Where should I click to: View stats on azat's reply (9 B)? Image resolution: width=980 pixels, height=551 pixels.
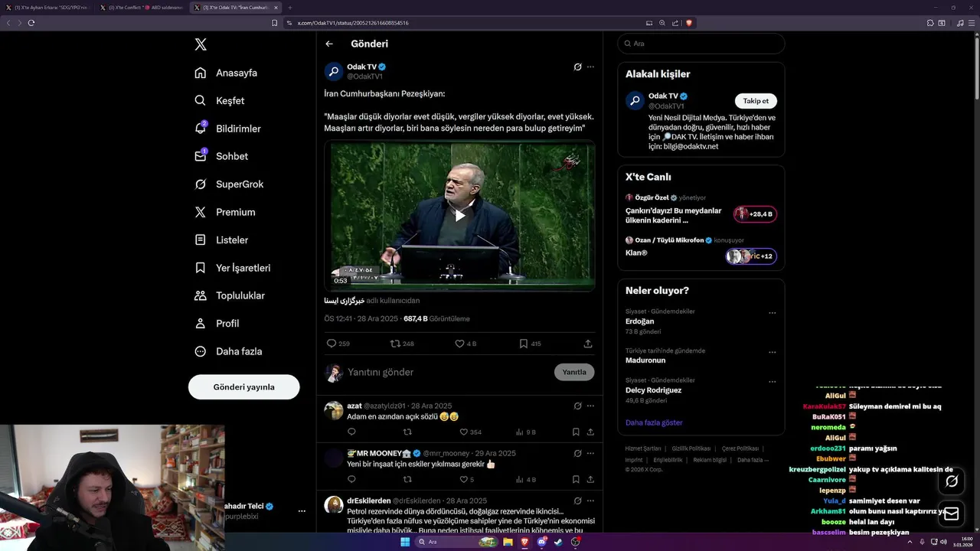point(525,432)
